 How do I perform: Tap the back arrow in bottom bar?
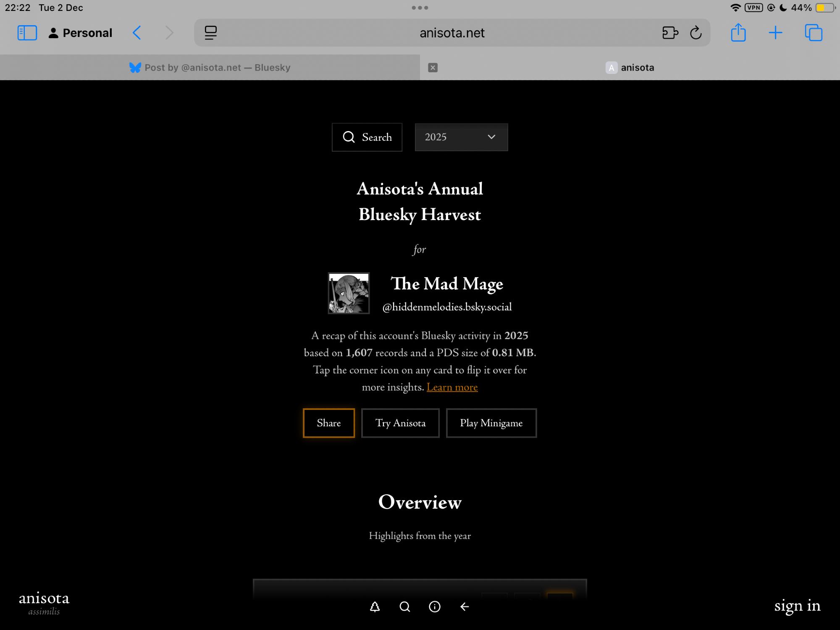tap(465, 606)
